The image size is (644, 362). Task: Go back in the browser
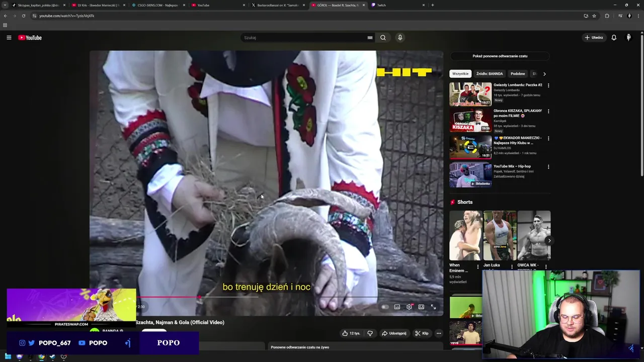click(x=5, y=16)
